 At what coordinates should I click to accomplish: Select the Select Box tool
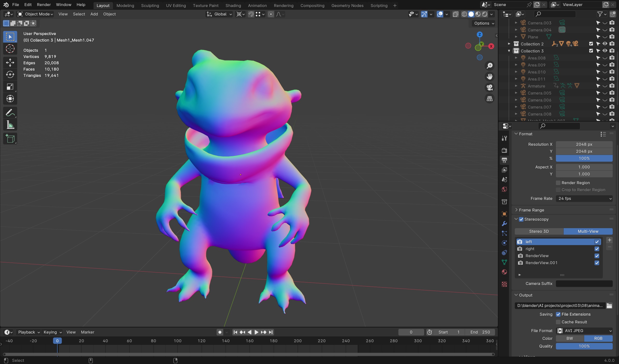point(10,37)
